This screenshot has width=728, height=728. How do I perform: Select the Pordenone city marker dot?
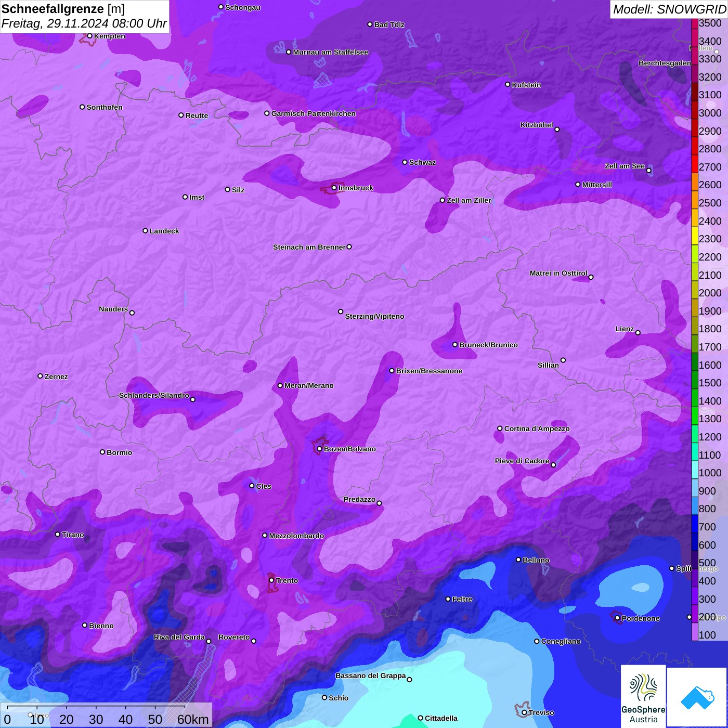(x=617, y=618)
